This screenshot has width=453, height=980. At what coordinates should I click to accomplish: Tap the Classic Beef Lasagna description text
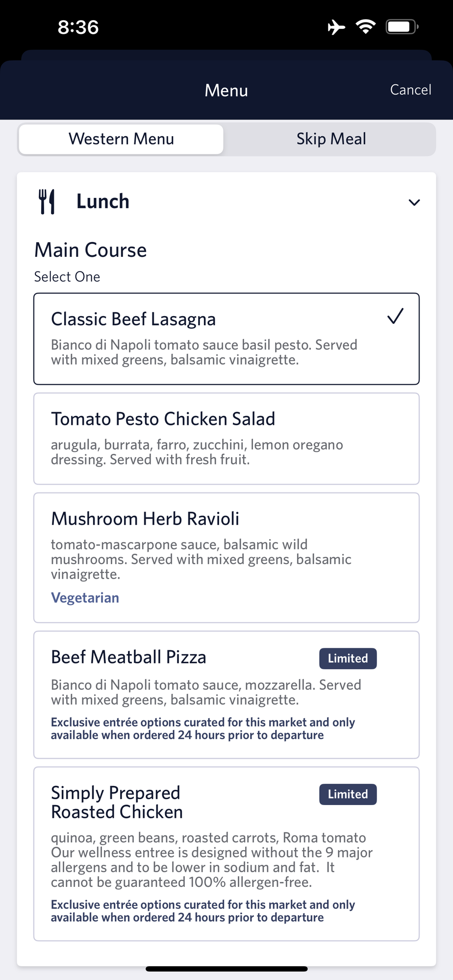(x=204, y=352)
